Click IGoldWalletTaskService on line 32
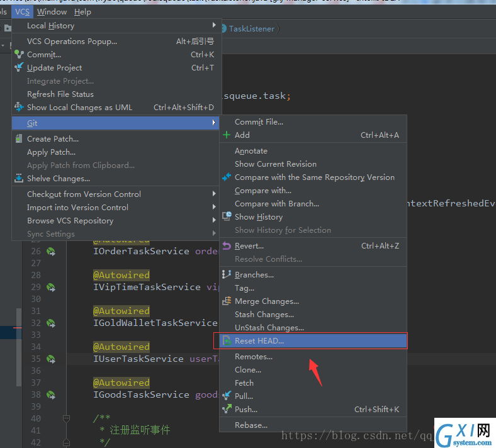Viewport: 496px width, 448px height. coord(155,323)
